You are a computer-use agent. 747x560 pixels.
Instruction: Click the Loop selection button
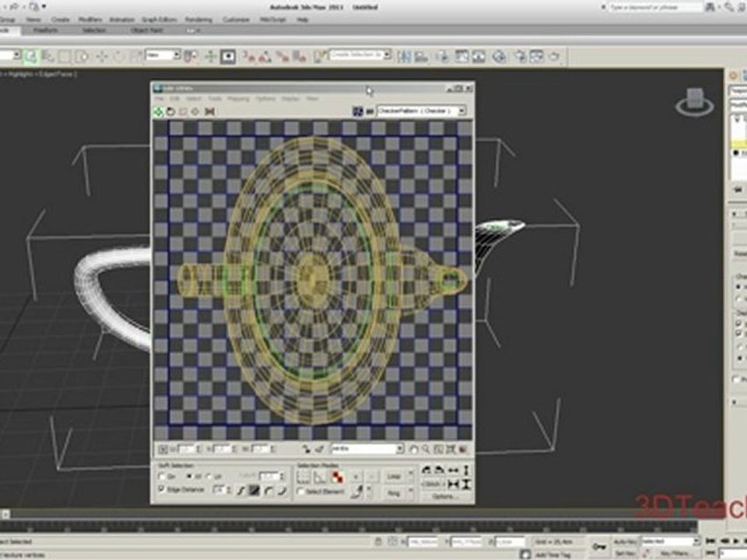(x=394, y=476)
